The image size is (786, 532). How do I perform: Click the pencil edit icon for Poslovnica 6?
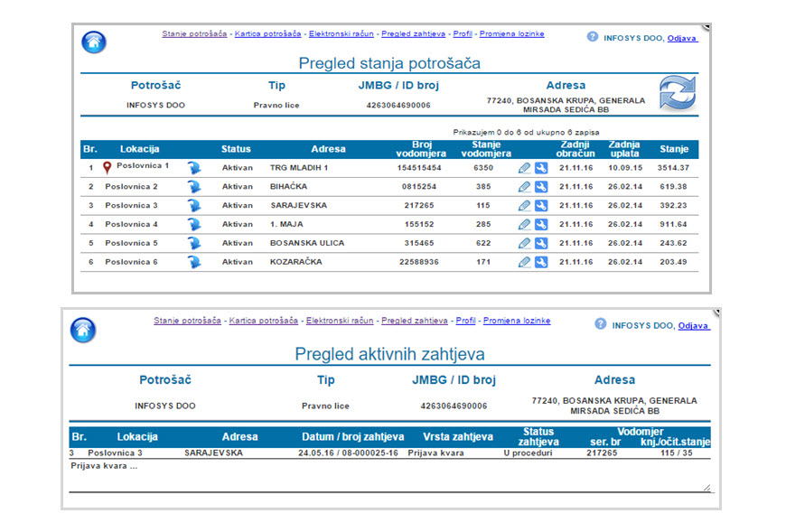(524, 262)
